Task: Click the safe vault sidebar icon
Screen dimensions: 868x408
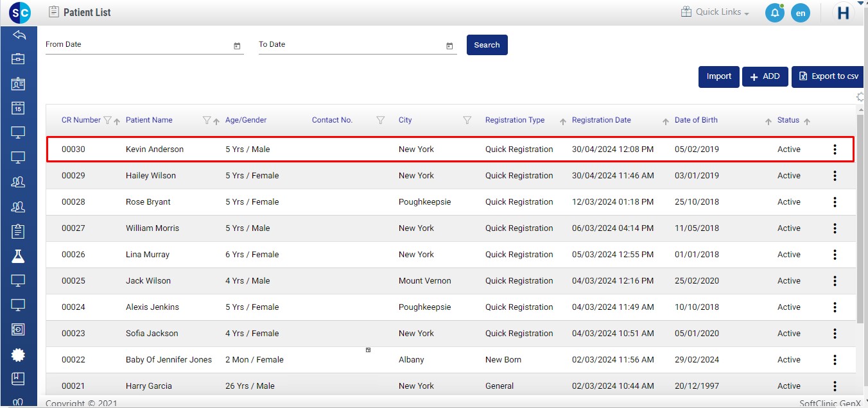Action: (18, 329)
